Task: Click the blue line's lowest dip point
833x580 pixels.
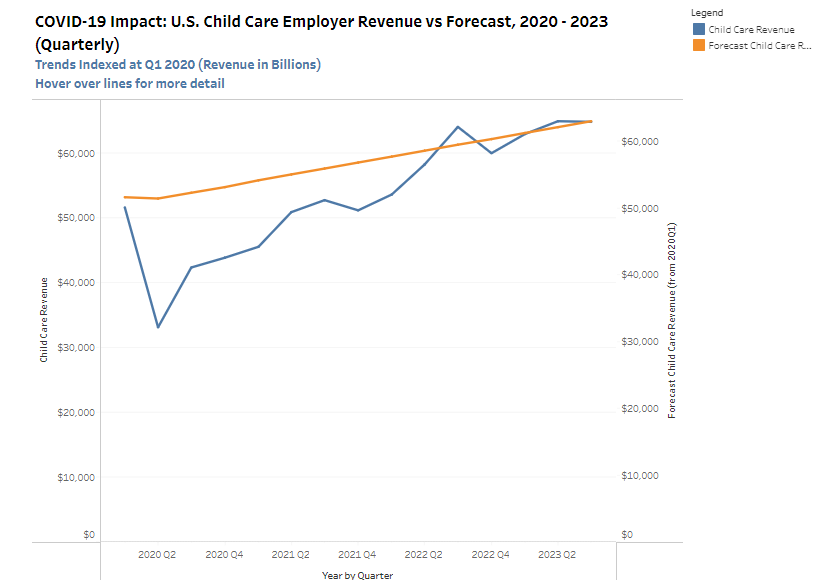Action: coord(158,327)
